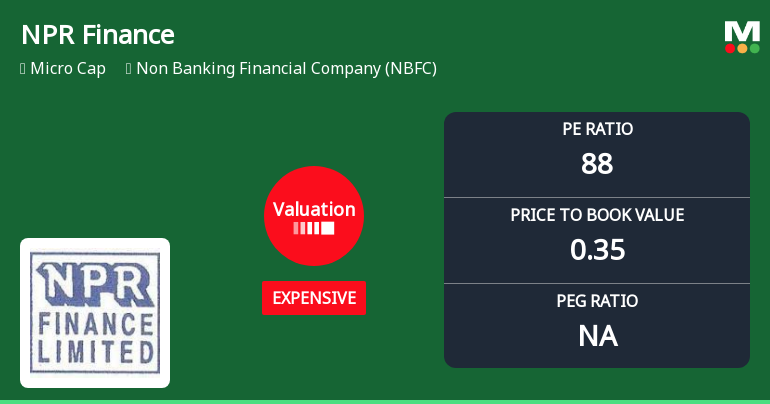
Task: Click the red dot under the M logo
Action: tap(730, 48)
